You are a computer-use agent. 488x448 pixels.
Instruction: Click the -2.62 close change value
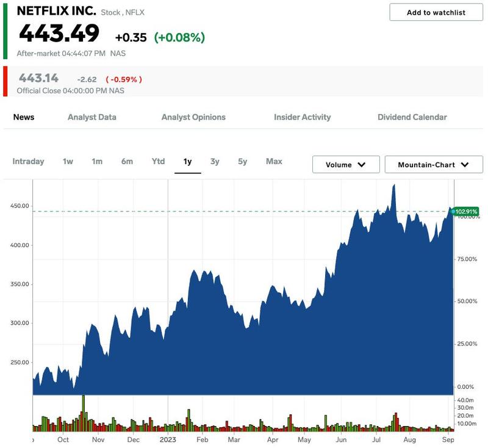87,79
